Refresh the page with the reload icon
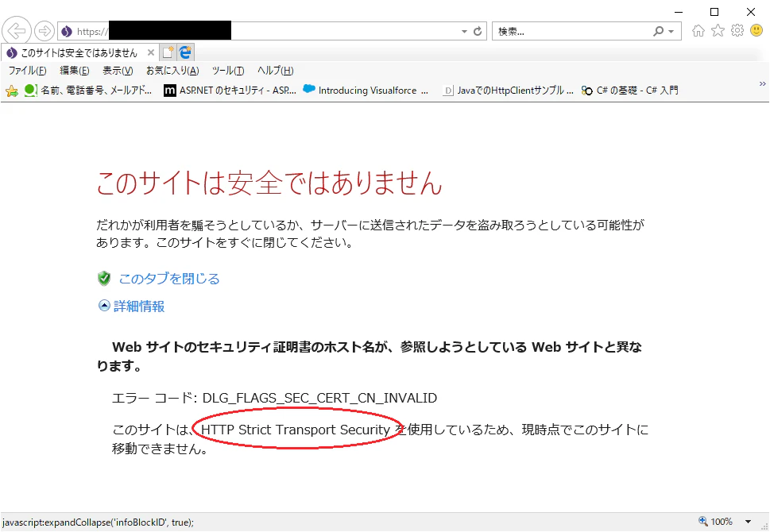Image resolution: width=770 pixels, height=532 pixels. [x=478, y=30]
